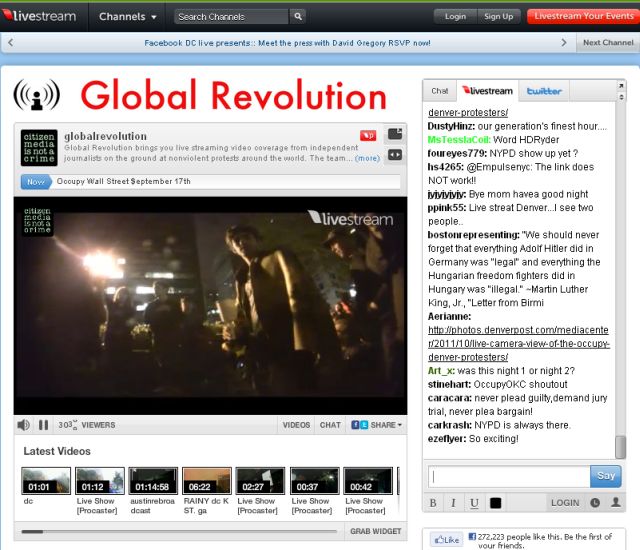Click username ezeflyer in chat

click(x=447, y=439)
